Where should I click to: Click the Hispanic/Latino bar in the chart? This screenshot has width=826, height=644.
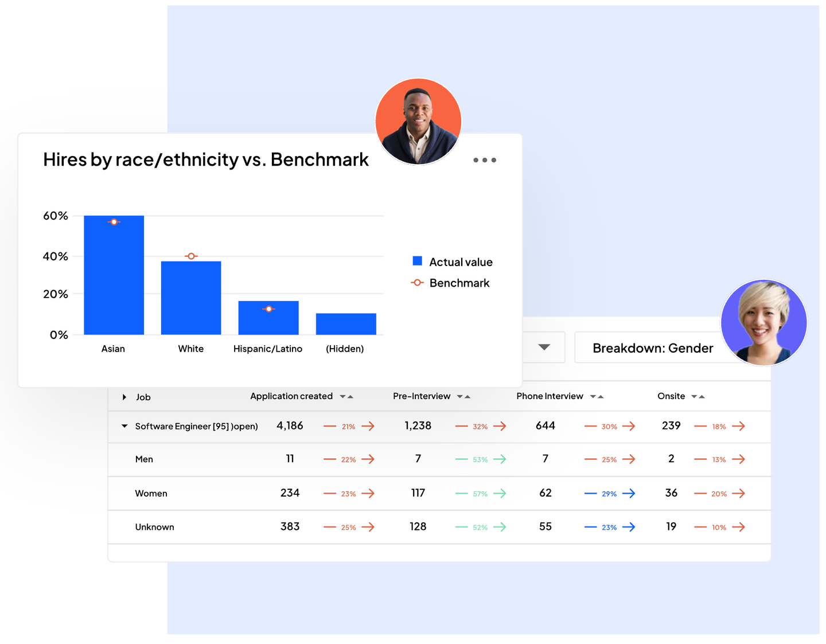[x=268, y=318]
